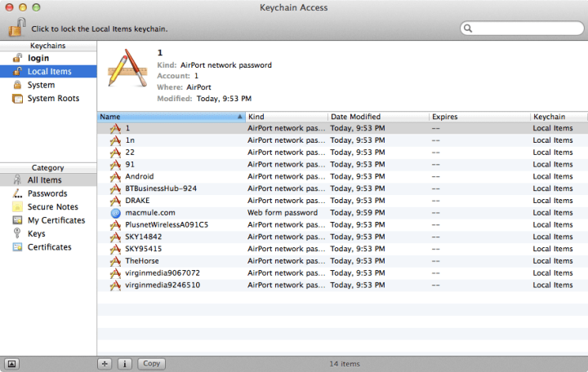Click the Copy button
The image size is (588, 372).
[152, 364]
